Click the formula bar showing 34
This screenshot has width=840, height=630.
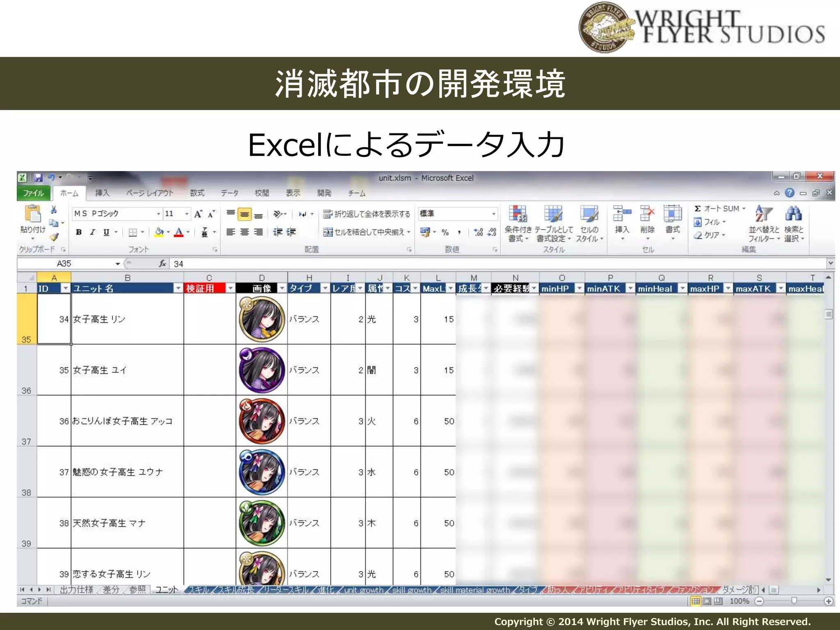coord(498,264)
